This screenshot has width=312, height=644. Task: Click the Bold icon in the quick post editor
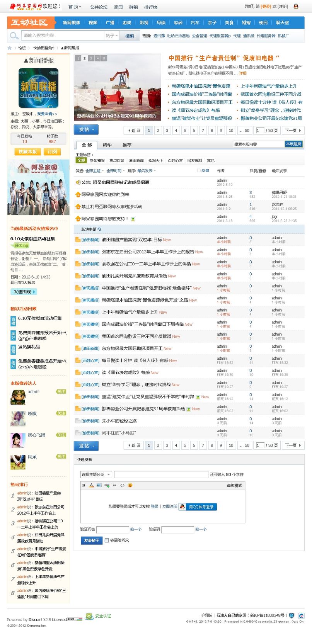point(84,485)
